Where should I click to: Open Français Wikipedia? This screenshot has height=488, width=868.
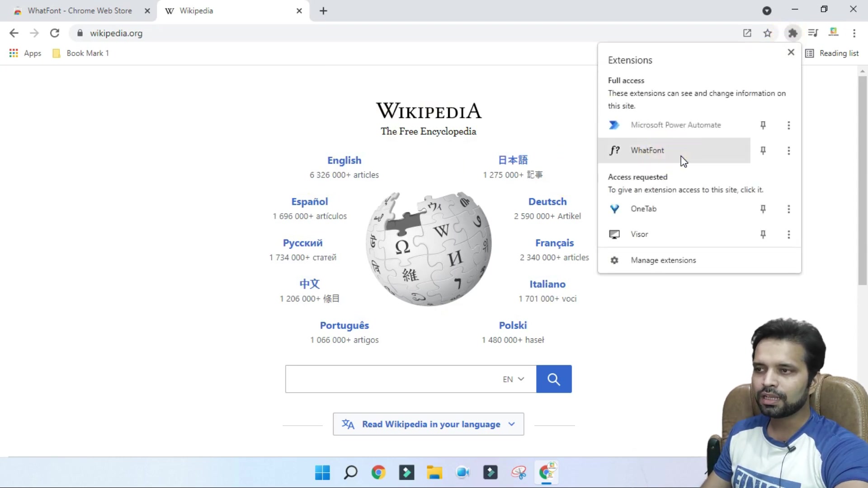click(x=555, y=243)
